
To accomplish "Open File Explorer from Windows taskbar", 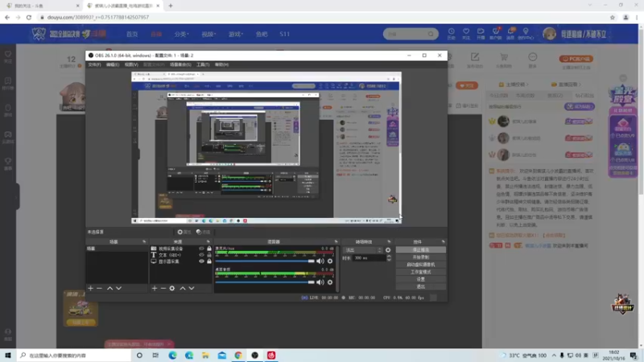I will [205, 356].
